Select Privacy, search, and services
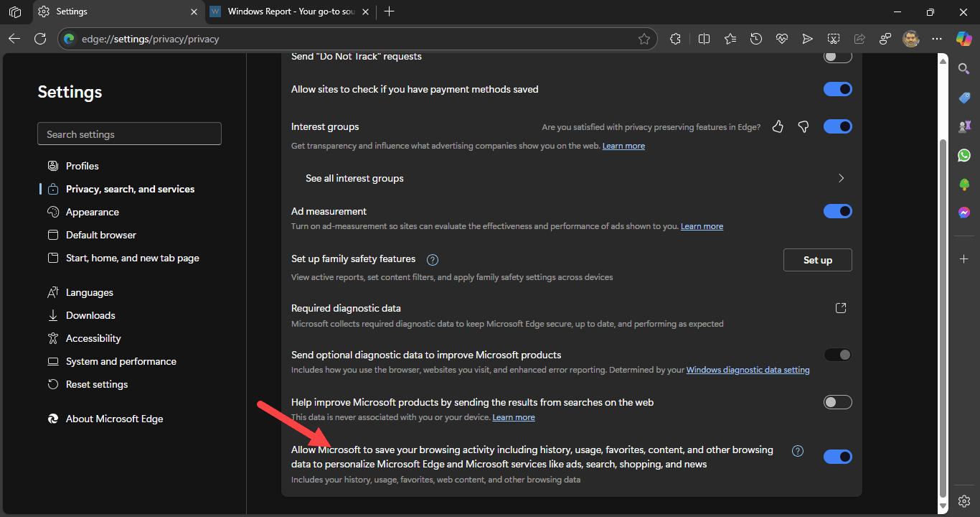The width and height of the screenshot is (980, 517). pyautogui.click(x=129, y=189)
